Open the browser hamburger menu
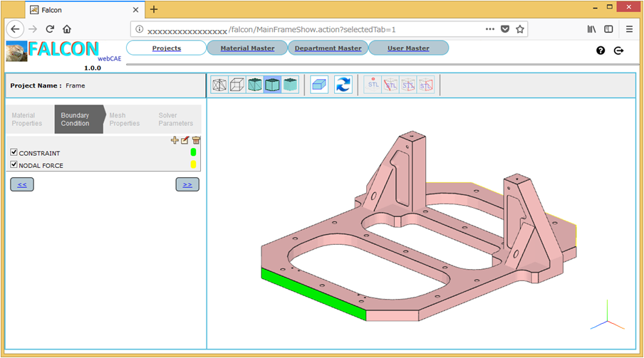 tap(629, 29)
